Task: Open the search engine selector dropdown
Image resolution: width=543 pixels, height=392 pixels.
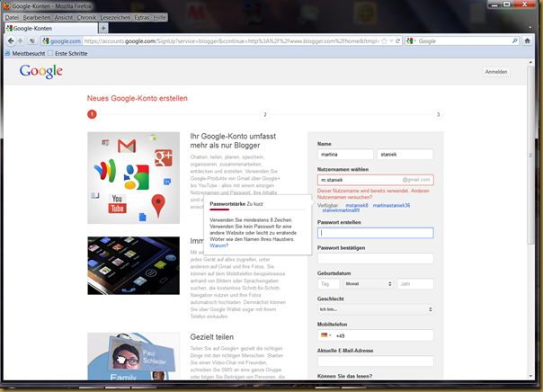Action: point(411,40)
